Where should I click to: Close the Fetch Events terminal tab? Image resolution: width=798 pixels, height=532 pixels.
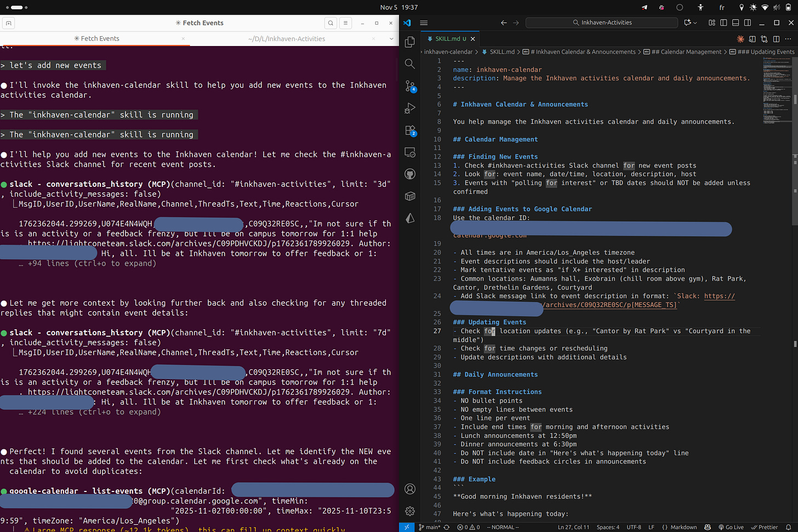pyautogui.click(x=183, y=38)
